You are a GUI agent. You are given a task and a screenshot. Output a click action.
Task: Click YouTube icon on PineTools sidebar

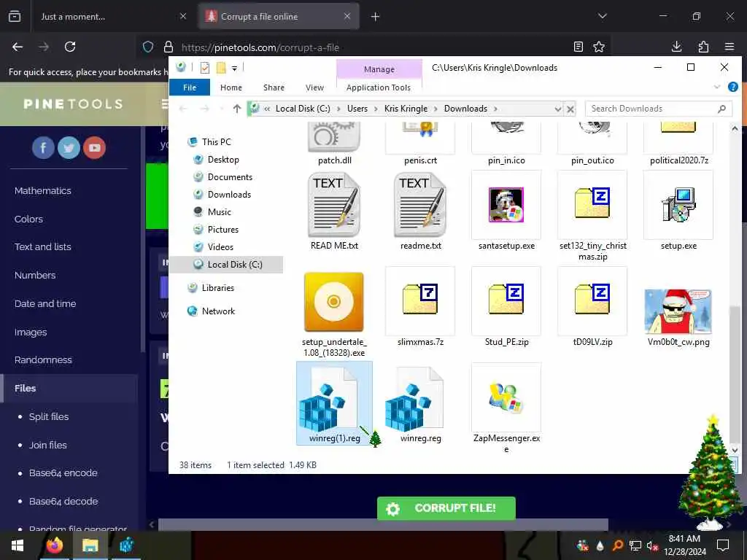pos(94,147)
